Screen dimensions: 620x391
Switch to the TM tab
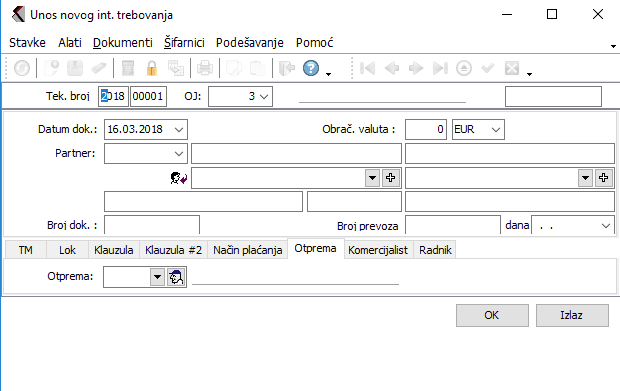26,250
